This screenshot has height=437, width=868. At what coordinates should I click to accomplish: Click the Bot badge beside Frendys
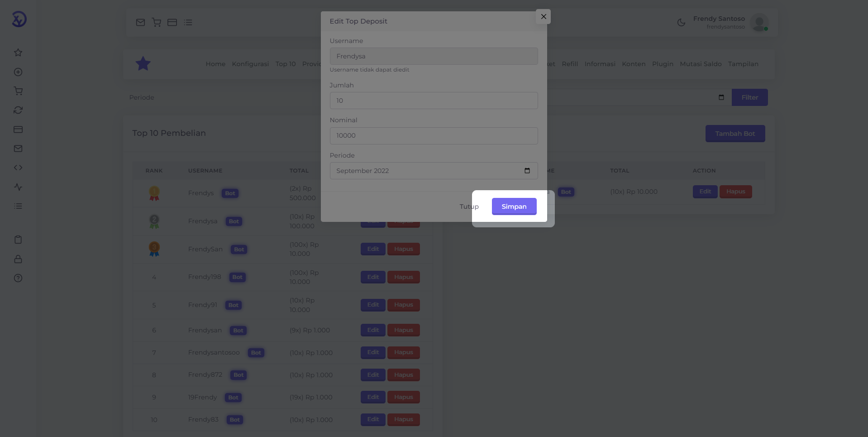point(230,193)
